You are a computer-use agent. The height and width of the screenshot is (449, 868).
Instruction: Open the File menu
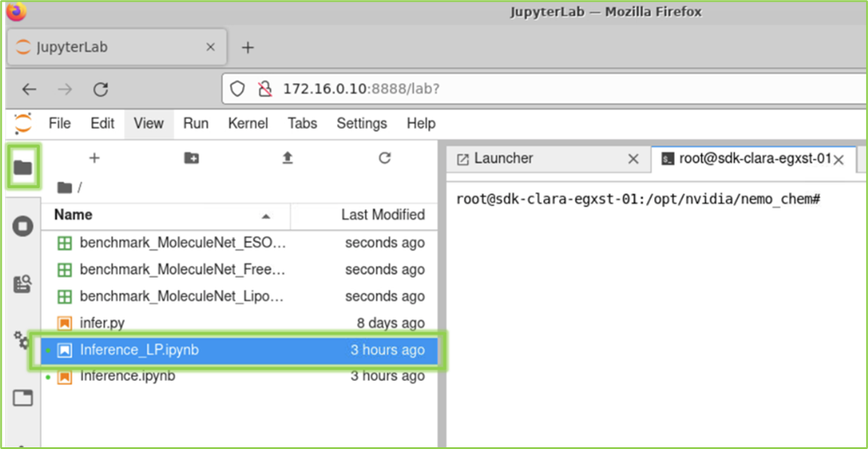pos(59,123)
